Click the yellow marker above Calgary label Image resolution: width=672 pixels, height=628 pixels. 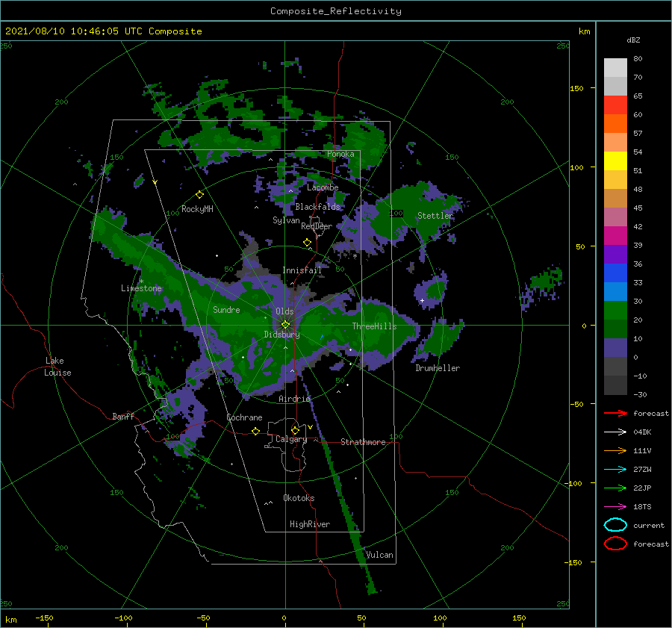pos(295,430)
